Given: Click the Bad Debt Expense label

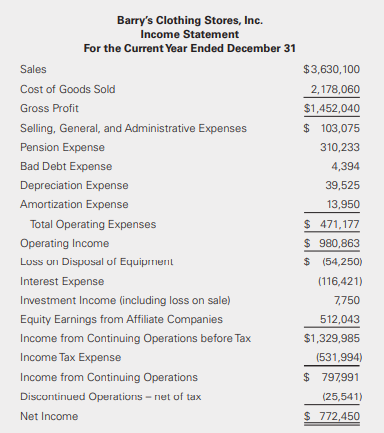Looking at the screenshot, I should point(66,166).
